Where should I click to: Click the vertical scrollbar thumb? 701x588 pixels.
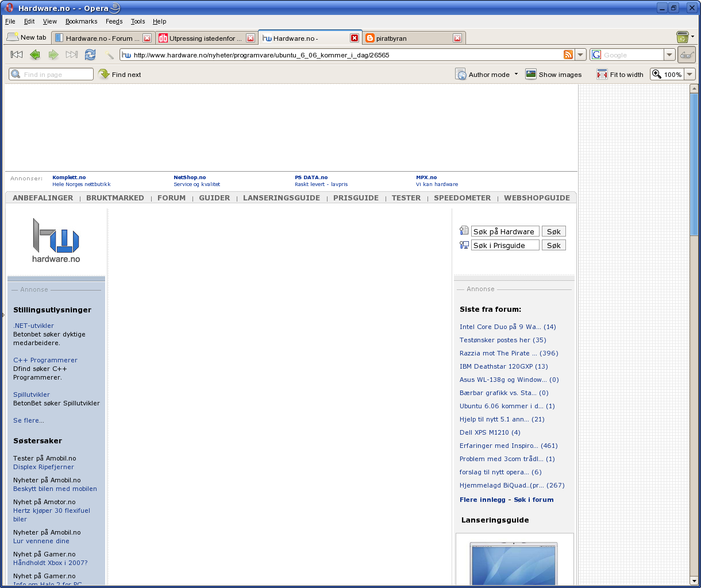[x=694, y=164]
